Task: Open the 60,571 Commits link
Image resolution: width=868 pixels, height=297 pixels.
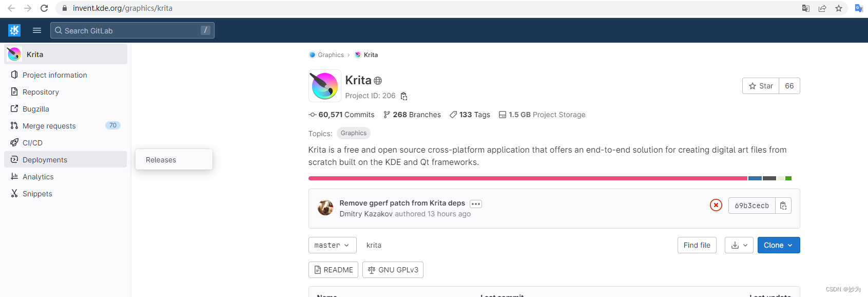Action: [341, 115]
